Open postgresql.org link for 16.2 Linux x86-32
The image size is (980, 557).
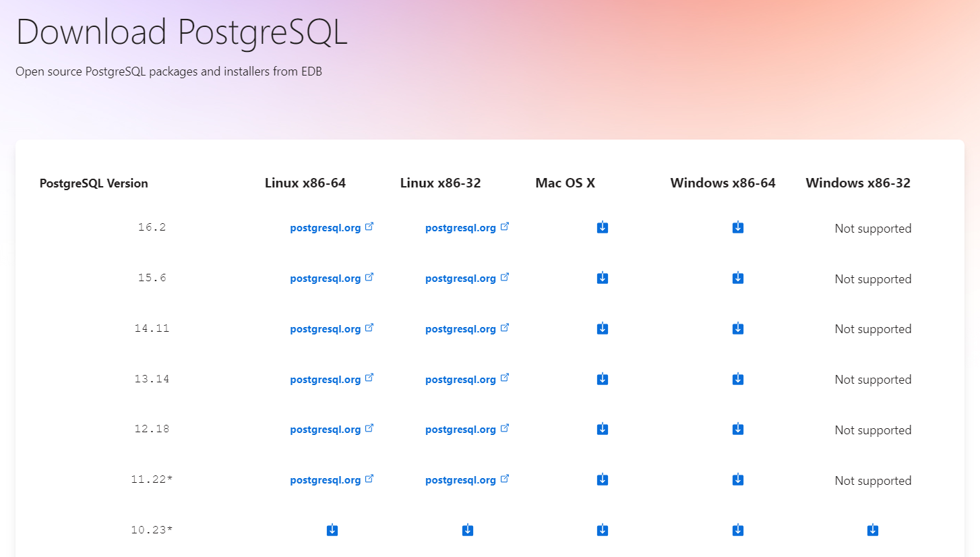click(x=467, y=228)
